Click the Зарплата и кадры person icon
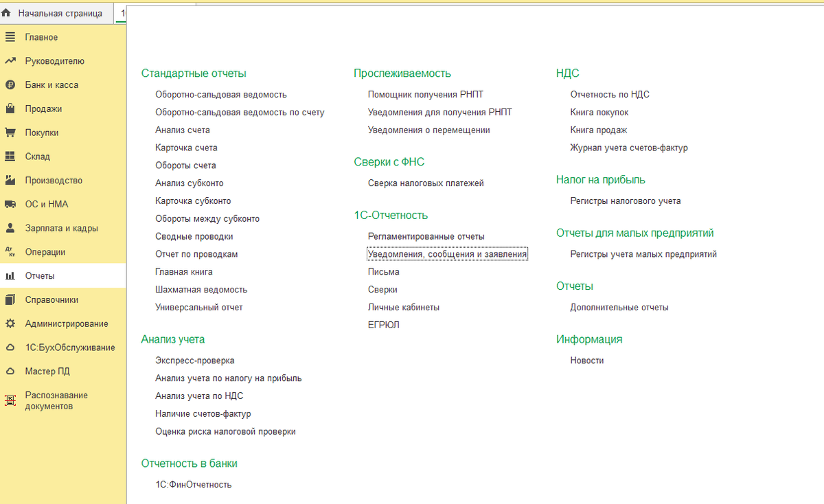This screenshot has width=824, height=504. pyautogui.click(x=10, y=228)
